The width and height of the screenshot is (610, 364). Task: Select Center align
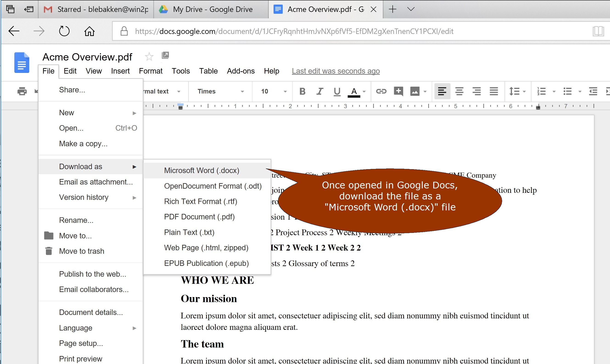point(459,91)
